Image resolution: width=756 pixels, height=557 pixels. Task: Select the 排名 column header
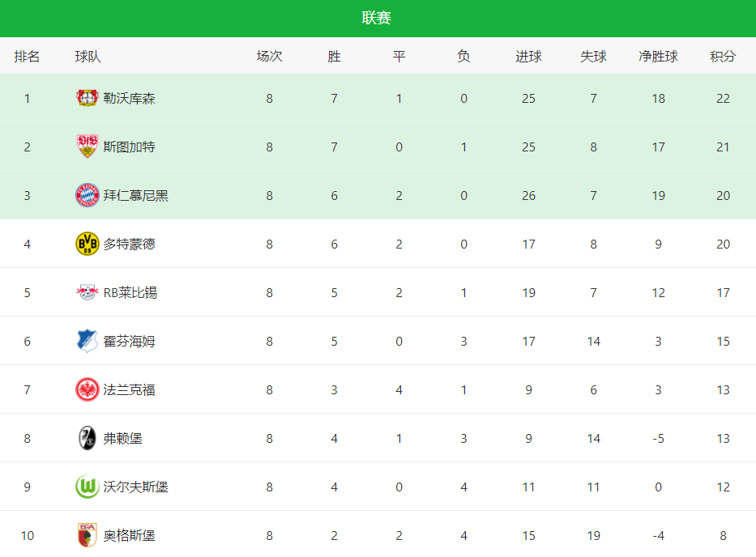[x=27, y=57]
